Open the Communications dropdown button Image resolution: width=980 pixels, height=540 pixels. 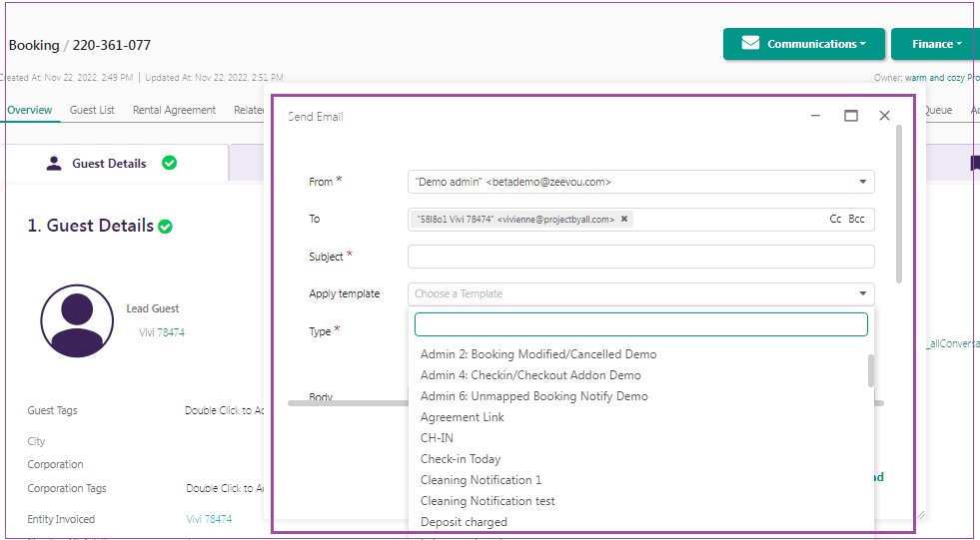point(804,44)
